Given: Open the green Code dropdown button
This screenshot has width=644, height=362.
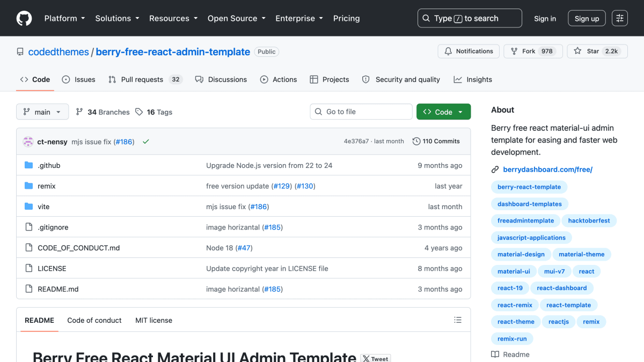Looking at the screenshot, I should [443, 112].
